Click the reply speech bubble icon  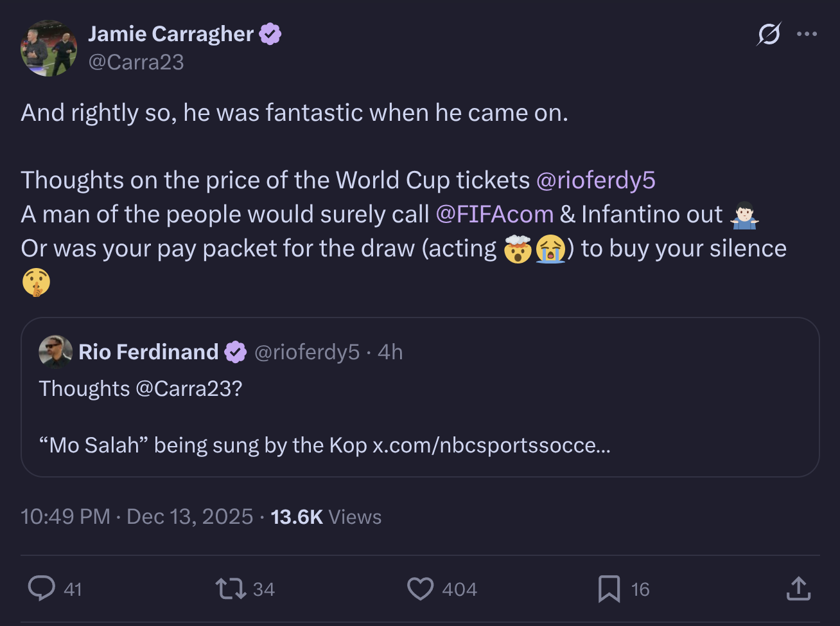point(42,588)
